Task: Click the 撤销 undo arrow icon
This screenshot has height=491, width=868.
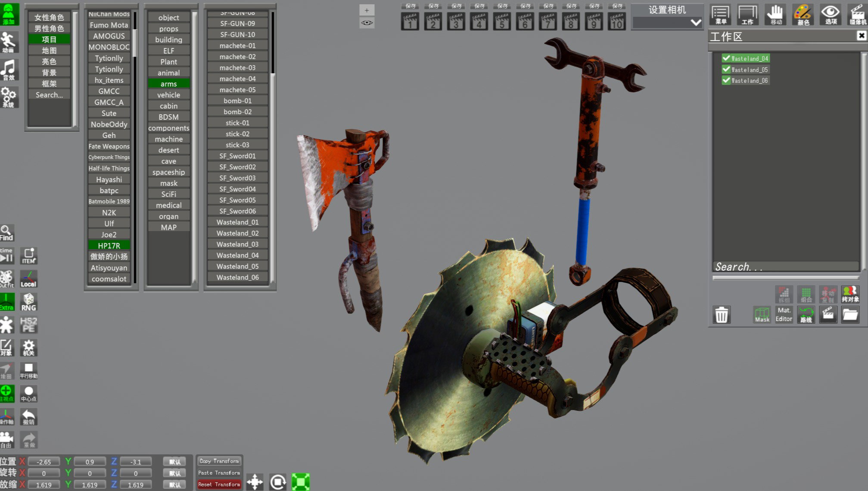Action: pos(29,417)
